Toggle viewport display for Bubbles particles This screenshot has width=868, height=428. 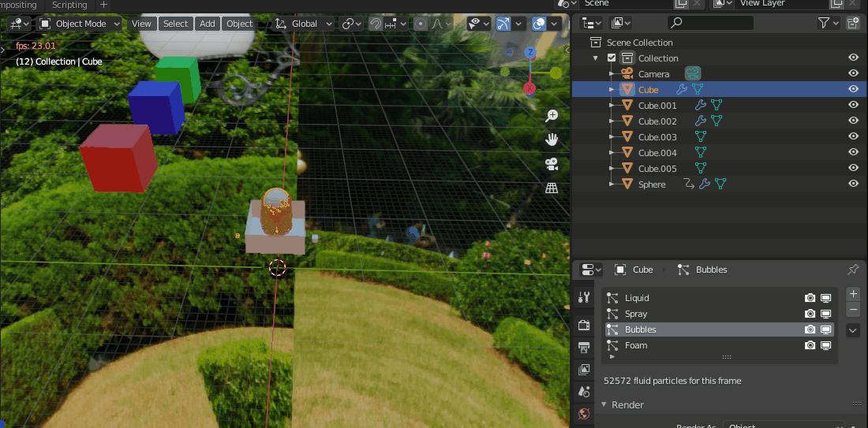point(825,329)
